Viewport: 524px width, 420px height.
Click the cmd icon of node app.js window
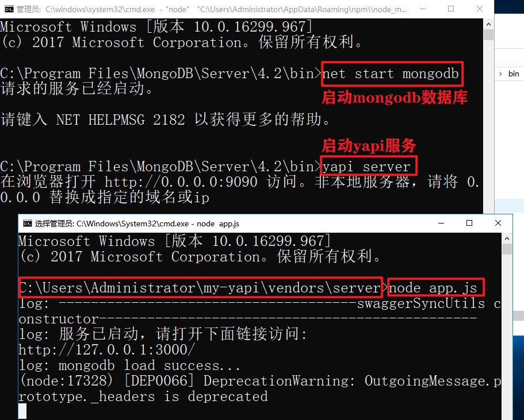pyautogui.click(x=28, y=224)
